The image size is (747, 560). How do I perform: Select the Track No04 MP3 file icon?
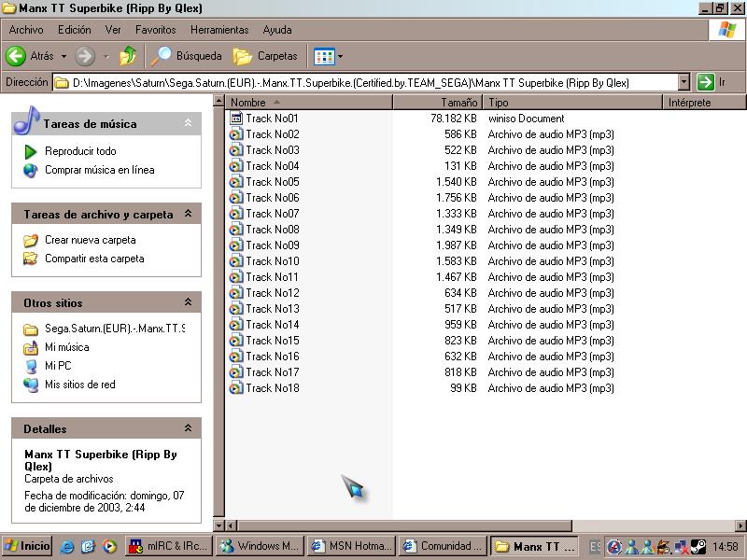[236, 166]
